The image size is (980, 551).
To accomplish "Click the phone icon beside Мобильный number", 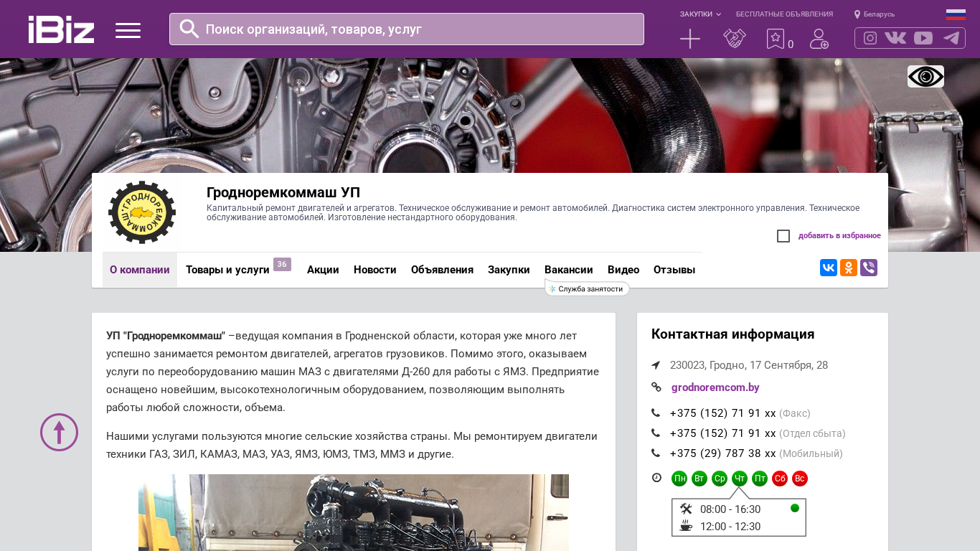I will click(656, 453).
